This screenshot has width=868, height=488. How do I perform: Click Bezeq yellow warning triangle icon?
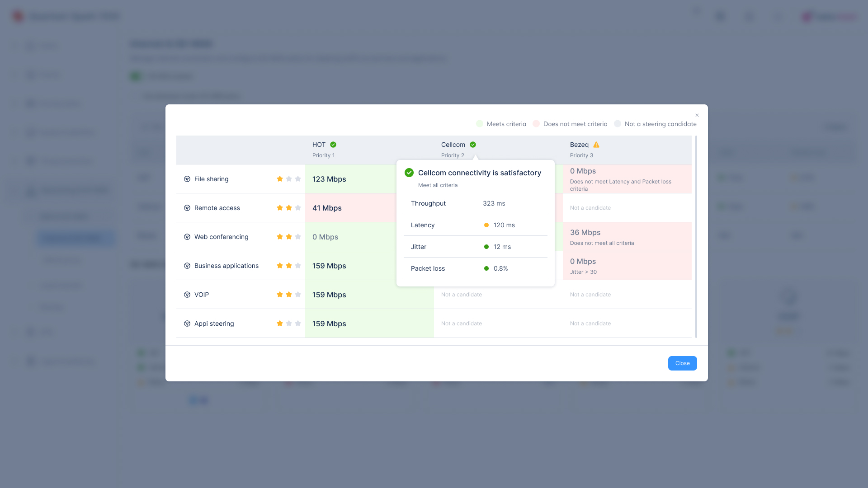pos(596,145)
